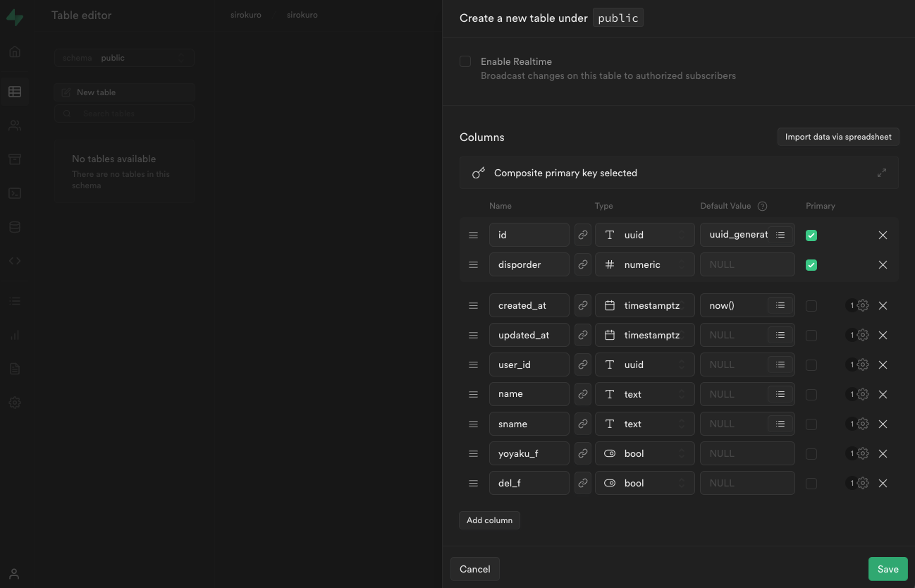Remove the id column

883,235
